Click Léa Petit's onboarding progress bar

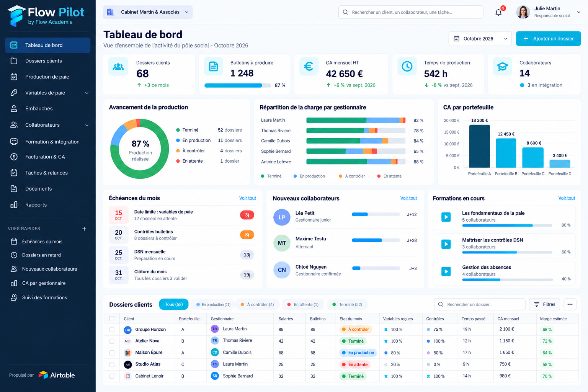[376, 214]
